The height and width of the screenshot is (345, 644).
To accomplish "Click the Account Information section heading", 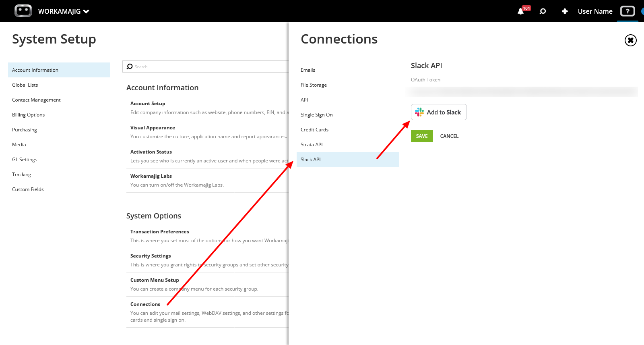I will (x=162, y=88).
